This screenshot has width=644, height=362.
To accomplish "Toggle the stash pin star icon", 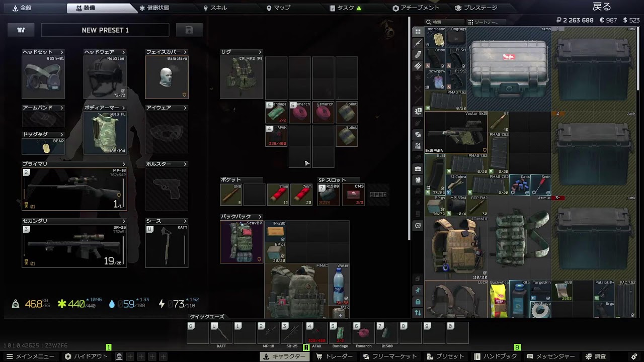I will click(x=418, y=290).
